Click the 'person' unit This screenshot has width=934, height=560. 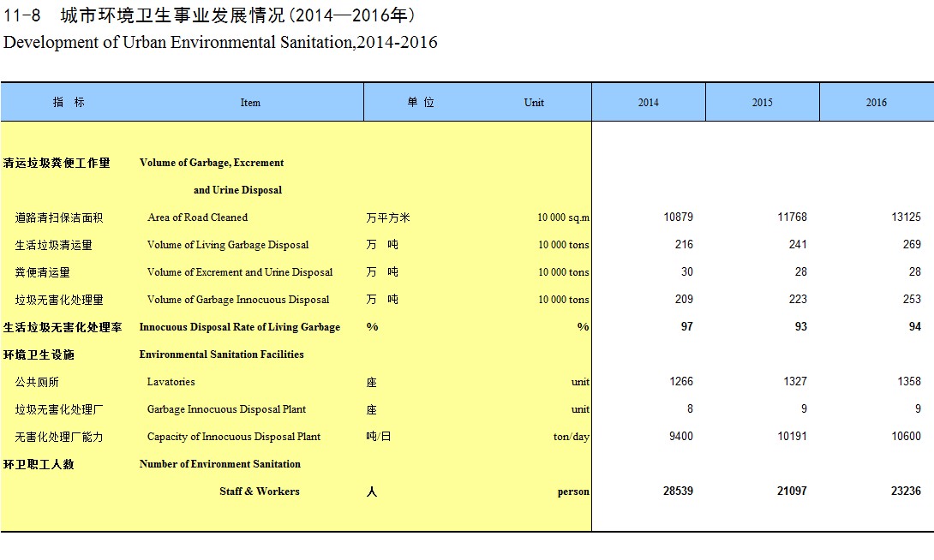click(573, 491)
